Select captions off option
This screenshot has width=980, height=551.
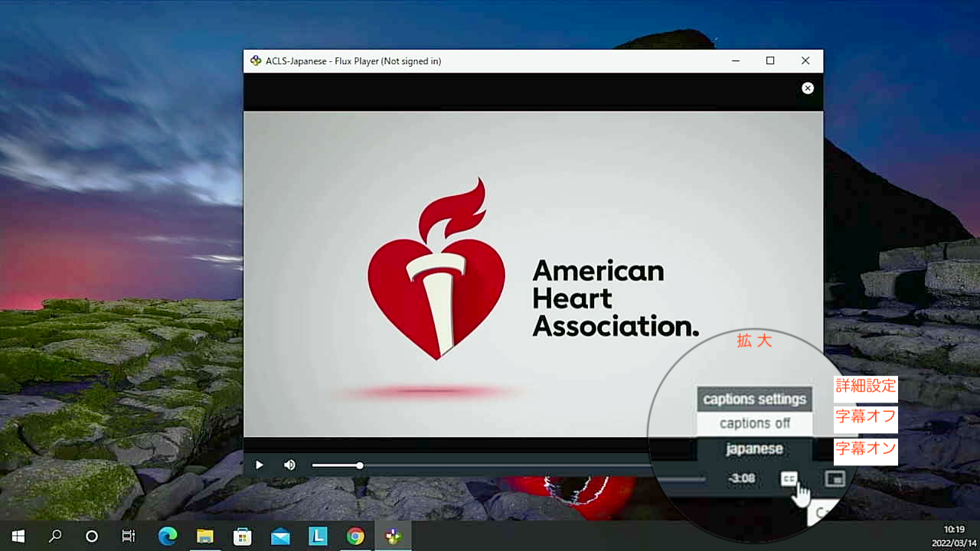[754, 423]
